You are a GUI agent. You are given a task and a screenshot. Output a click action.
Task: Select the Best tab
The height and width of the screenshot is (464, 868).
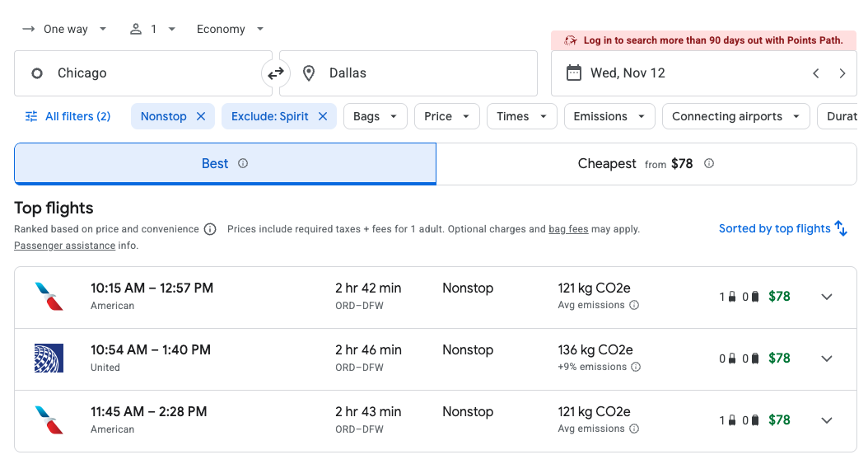pos(226,164)
